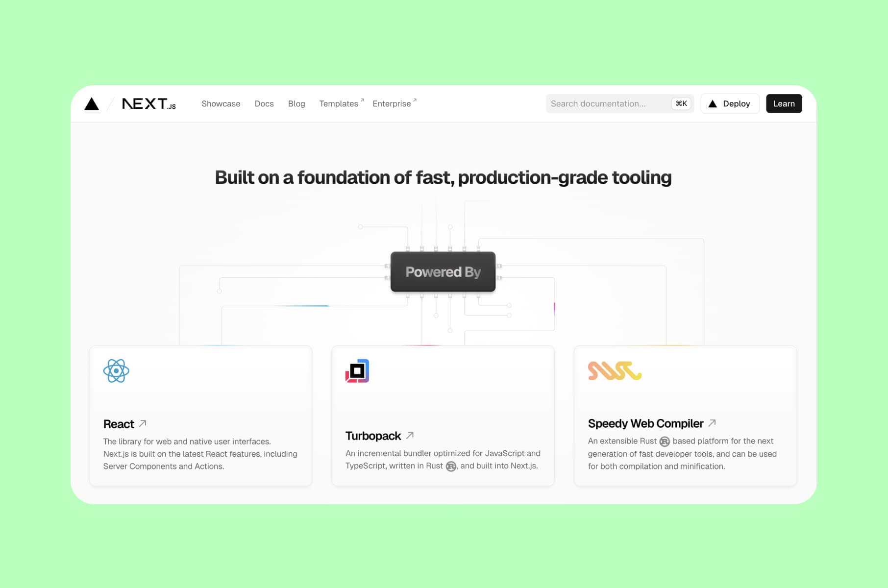Click the Powered By chip graphic
888x588 pixels.
pos(443,272)
